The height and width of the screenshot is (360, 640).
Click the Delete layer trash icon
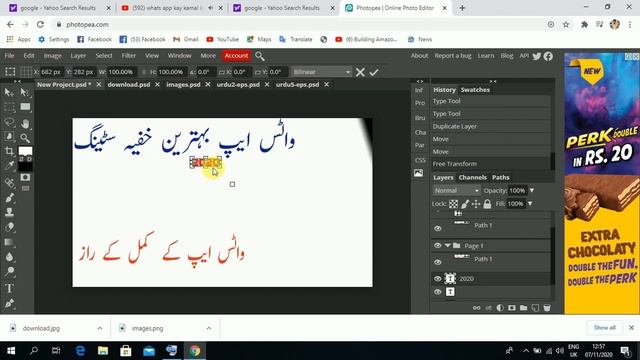tap(547, 308)
